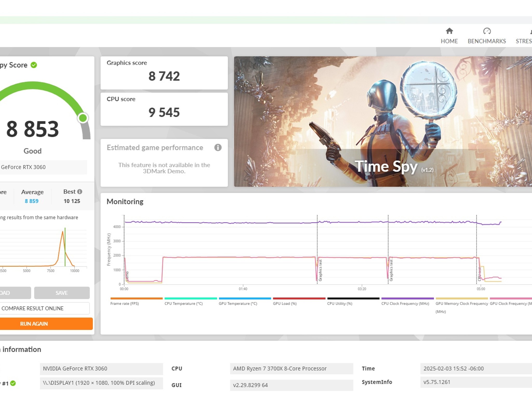Toggle CPU Clock Frequency (MHz) legend series

[x=407, y=302]
